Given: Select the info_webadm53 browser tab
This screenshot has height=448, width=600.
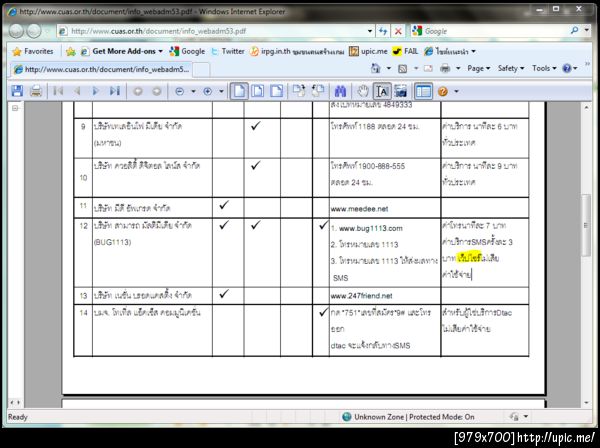Looking at the screenshot, I should [101, 69].
